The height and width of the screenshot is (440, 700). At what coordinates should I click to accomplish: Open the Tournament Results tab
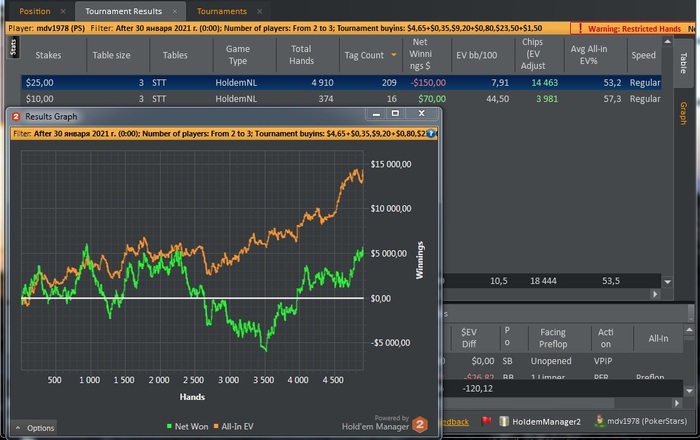click(124, 11)
